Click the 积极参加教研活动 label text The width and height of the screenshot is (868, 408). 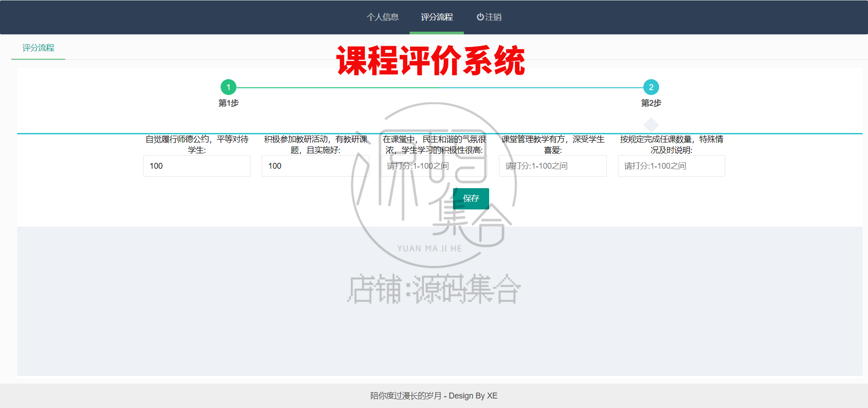[x=316, y=145]
